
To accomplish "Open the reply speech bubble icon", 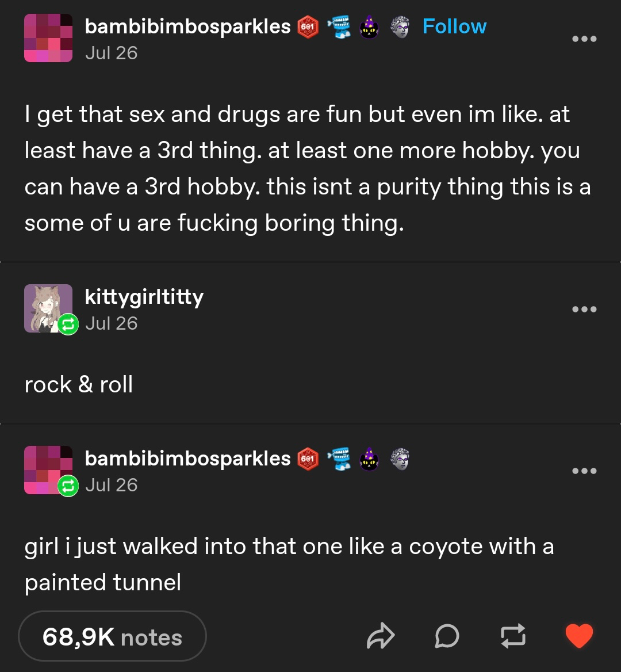I will (447, 636).
